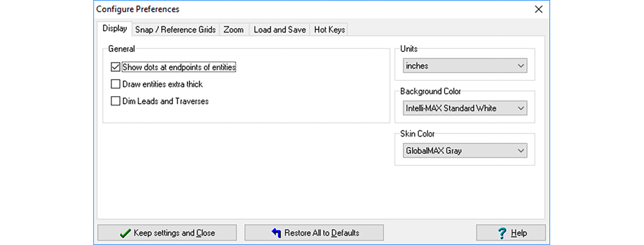Uncheck Show dots at endpoints of entities
This screenshot has height=245, width=644.
click(115, 67)
